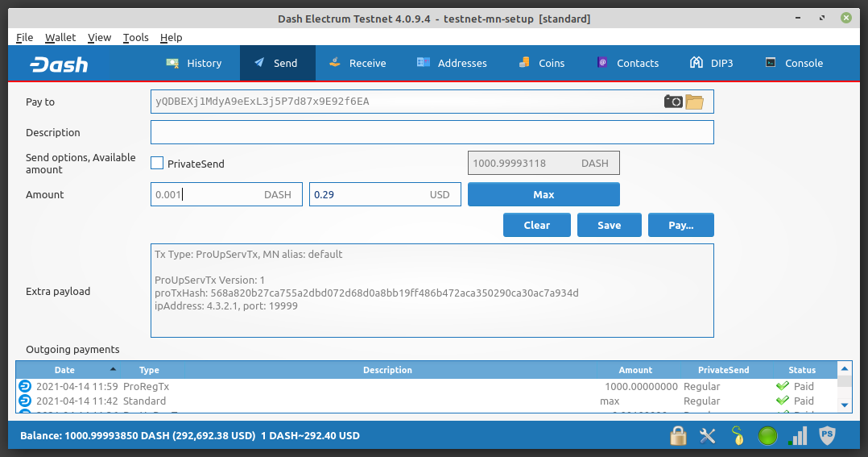Click the seed sprout icon
This screenshot has height=457, width=868.
pos(738,436)
